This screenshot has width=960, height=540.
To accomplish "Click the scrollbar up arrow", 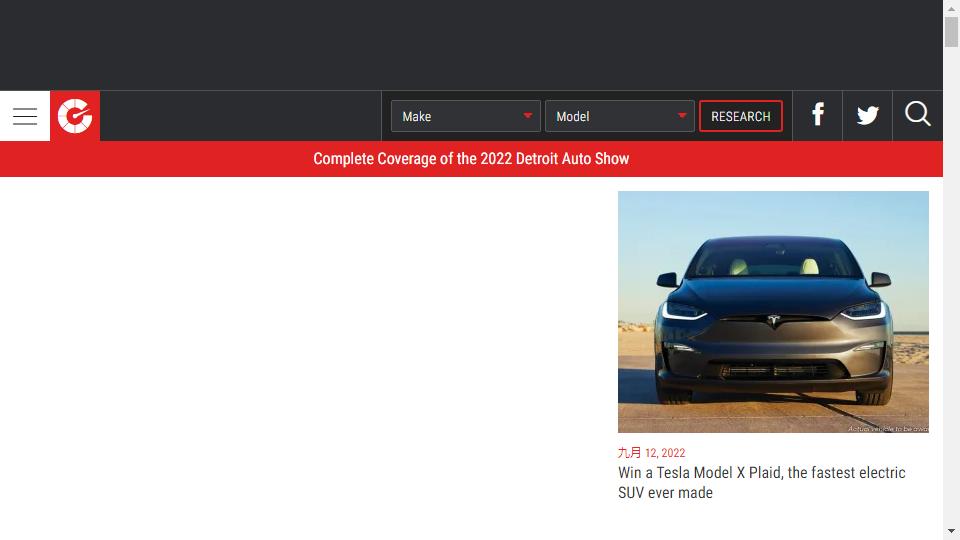I will (x=951, y=8).
